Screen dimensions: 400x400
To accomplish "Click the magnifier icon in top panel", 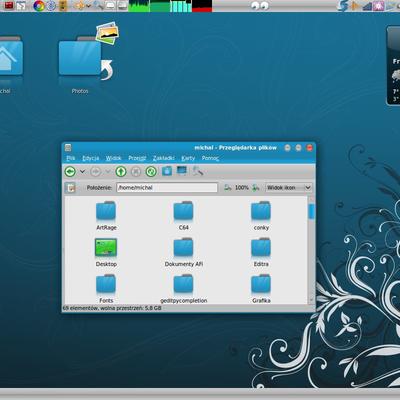I will click(x=98, y=5).
